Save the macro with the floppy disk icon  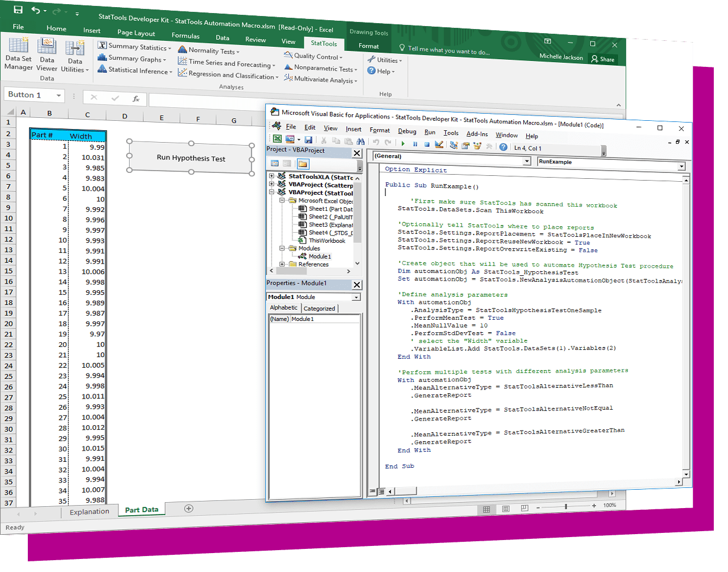(x=308, y=140)
